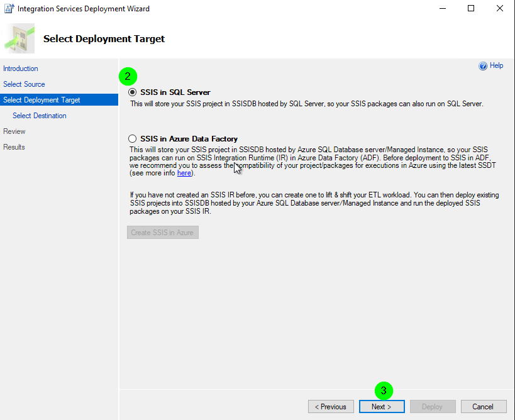Maximize the Deployment Wizard window
Screen dimensions: 515x420
471,9
